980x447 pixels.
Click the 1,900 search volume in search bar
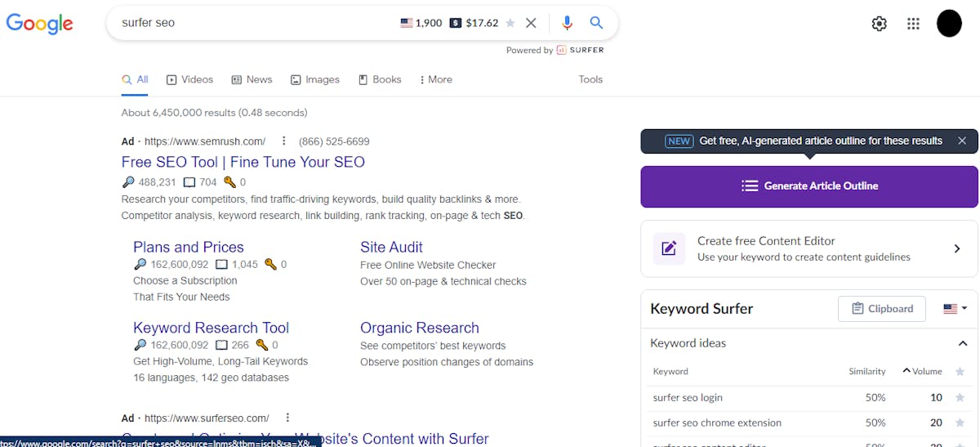coord(429,23)
